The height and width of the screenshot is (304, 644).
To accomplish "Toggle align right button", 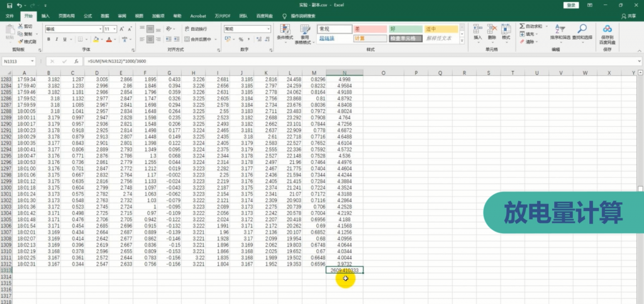I will 158,40.
